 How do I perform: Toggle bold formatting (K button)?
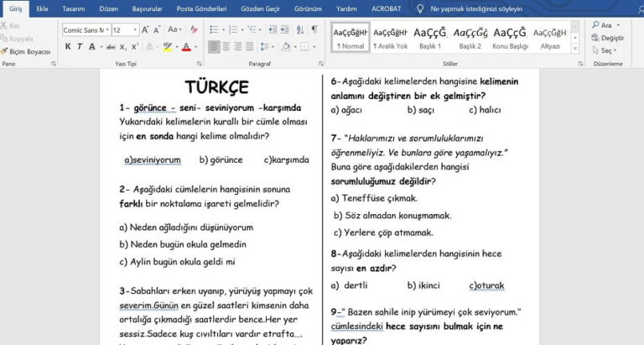coord(68,47)
